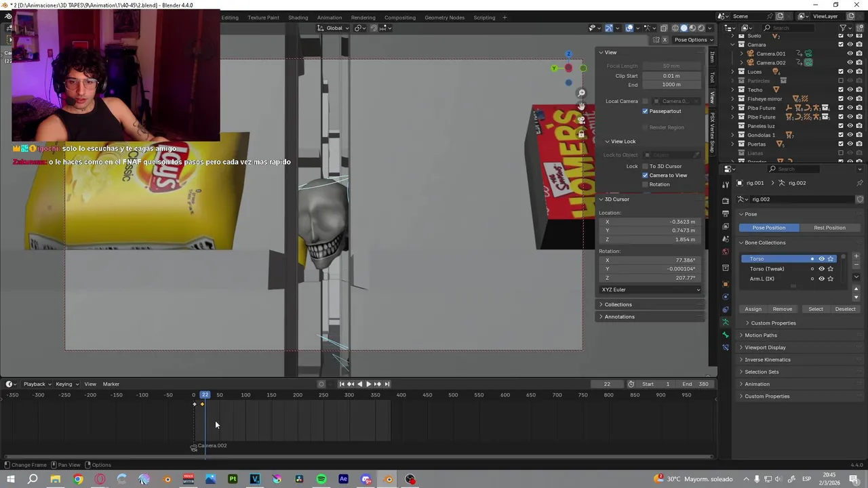This screenshot has height=488, width=868.
Task: Open the Global transform orientation dropdown
Action: 334,28
